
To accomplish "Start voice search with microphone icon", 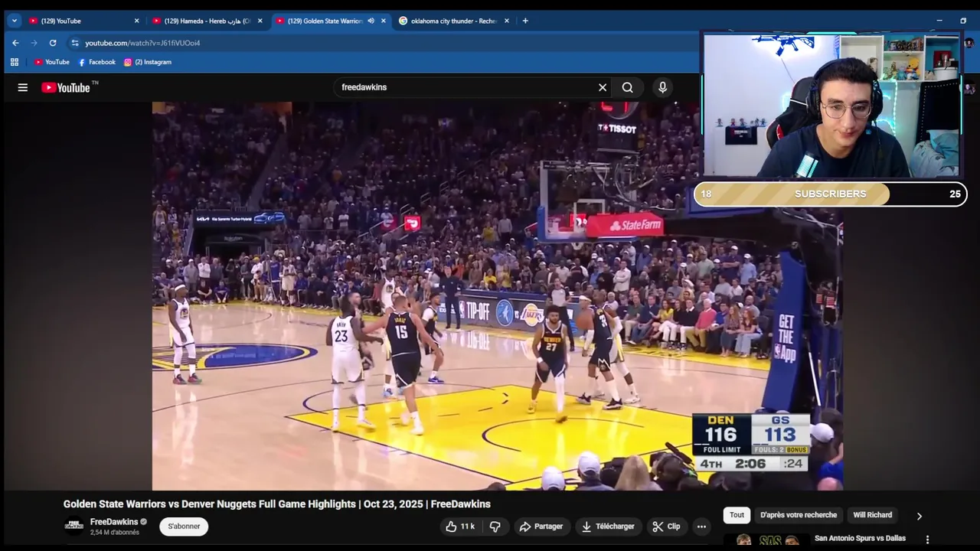I will click(663, 87).
